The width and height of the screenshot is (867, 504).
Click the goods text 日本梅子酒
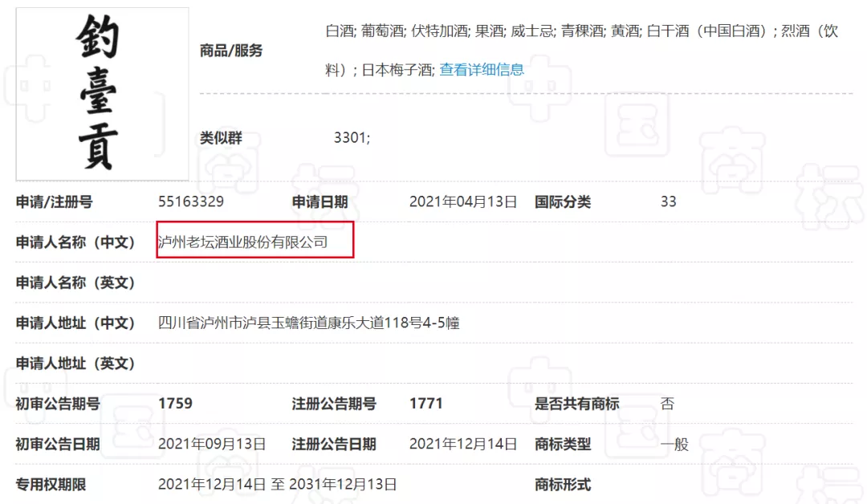click(x=397, y=70)
